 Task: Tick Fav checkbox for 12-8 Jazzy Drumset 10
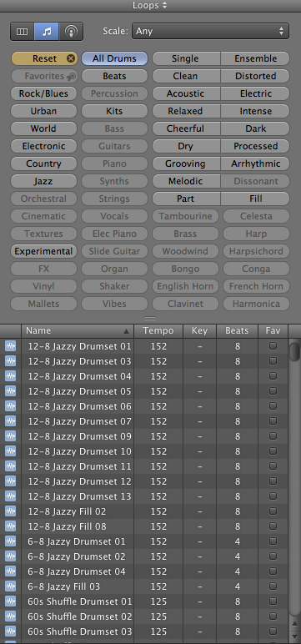pos(273,451)
